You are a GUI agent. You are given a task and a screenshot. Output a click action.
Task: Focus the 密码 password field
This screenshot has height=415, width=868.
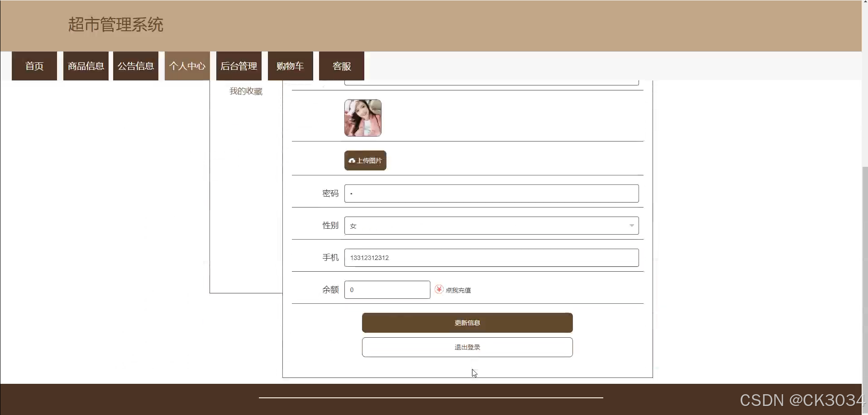[x=491, y=193]
